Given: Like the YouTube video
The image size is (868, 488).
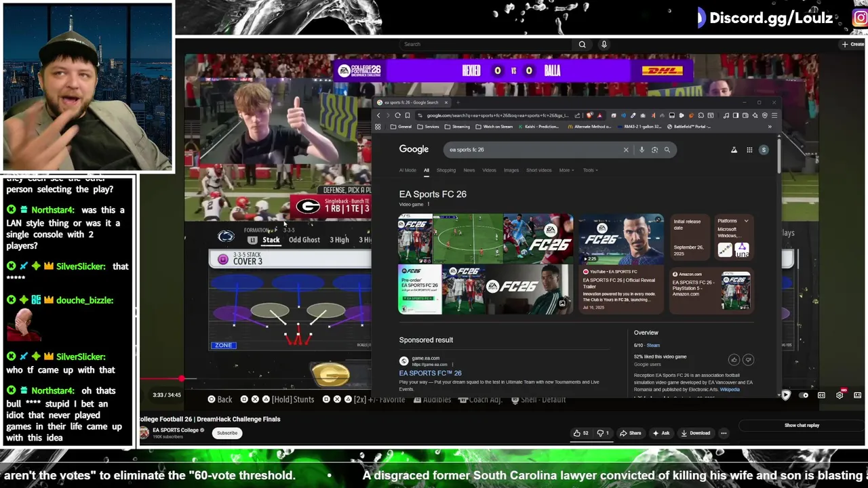Looking at the screenshot, I should point(580,433).
